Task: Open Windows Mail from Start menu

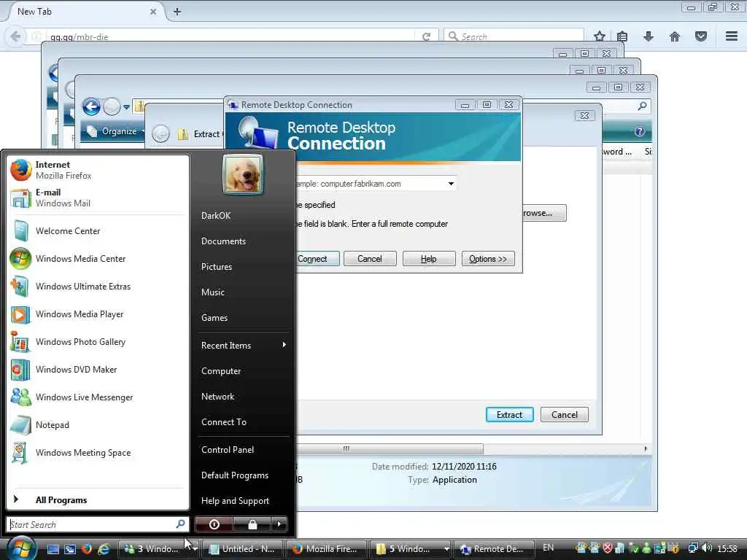Action: 98,198
